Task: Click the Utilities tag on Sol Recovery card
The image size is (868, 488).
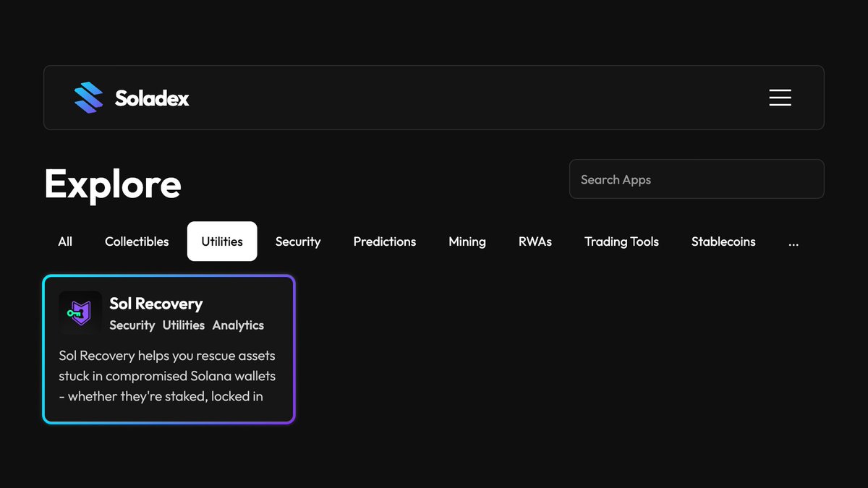Action: [x=184, y=325]
